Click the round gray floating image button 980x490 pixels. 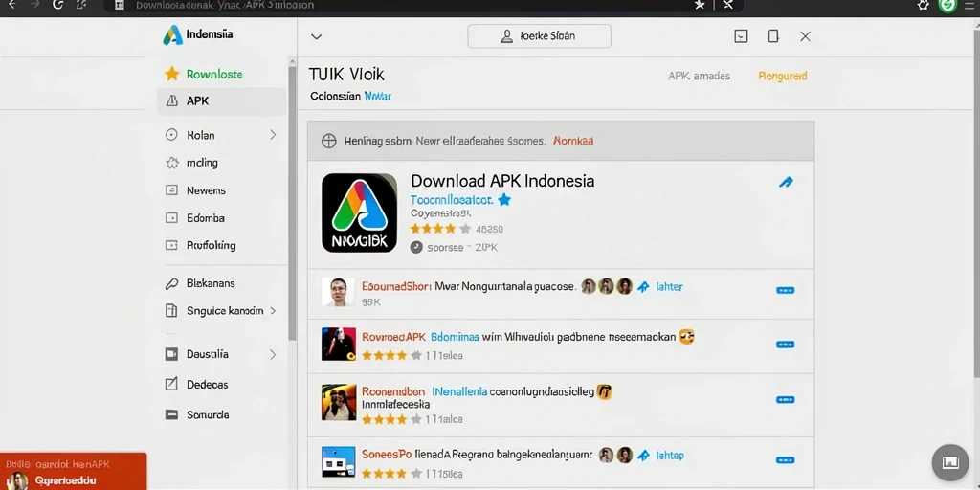[950, 462]
